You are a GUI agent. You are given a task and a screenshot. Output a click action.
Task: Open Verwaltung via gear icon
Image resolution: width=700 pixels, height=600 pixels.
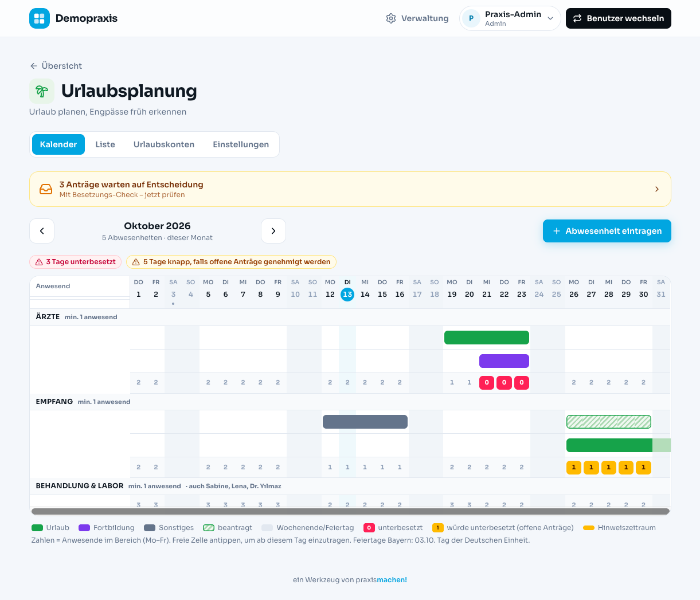coord(391,18)
